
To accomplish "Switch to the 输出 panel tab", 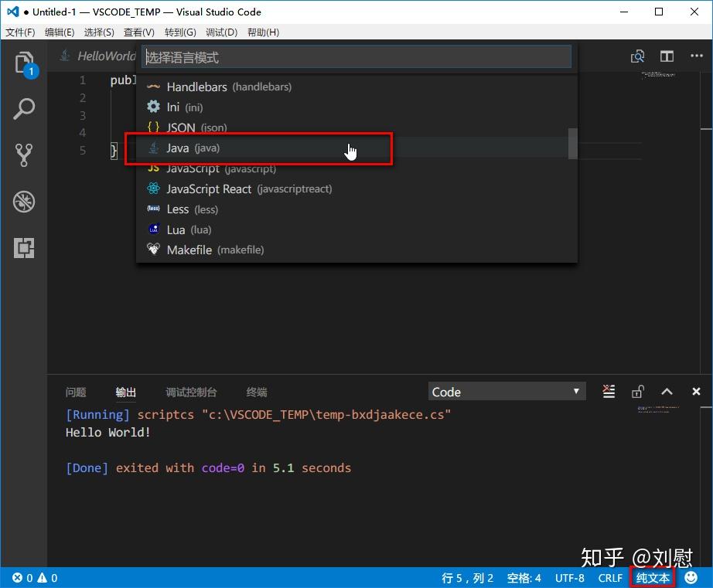I will [125, 392].
